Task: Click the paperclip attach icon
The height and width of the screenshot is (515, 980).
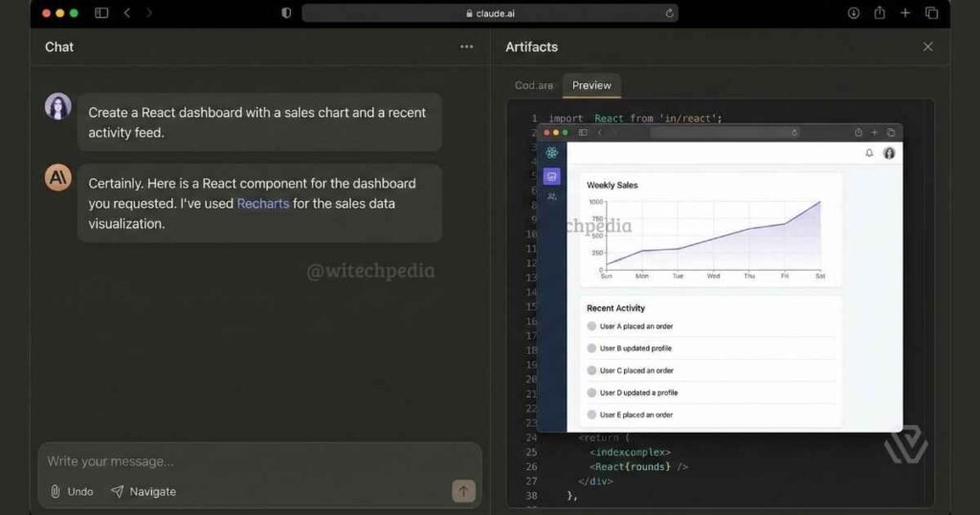Action: 55,492
